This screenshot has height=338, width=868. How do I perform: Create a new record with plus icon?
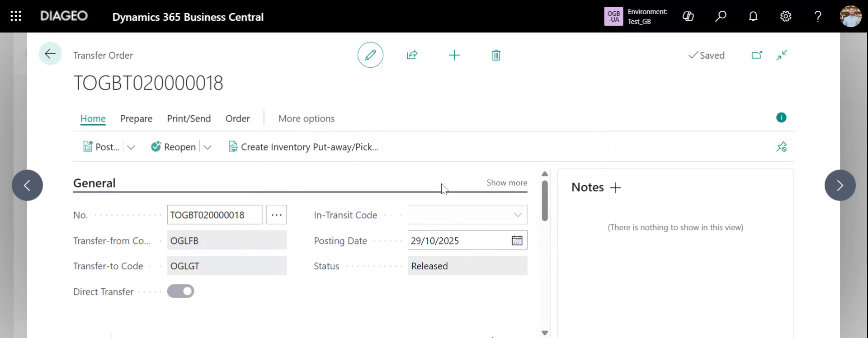click(x=454, y=55)
